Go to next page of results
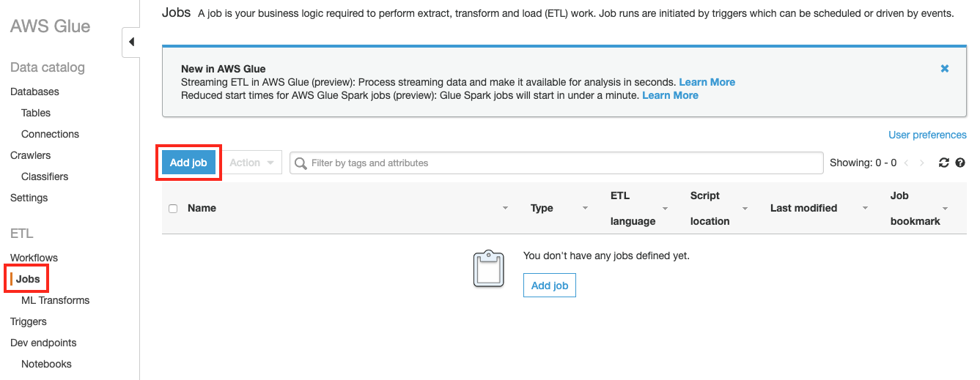Image resolution: width=980 pixels, height=380 pixels. point(922,163)
